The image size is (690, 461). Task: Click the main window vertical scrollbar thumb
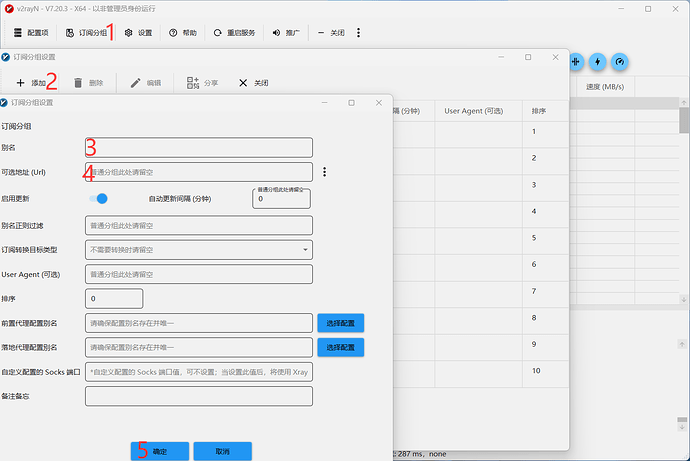[x=683, y=120]
